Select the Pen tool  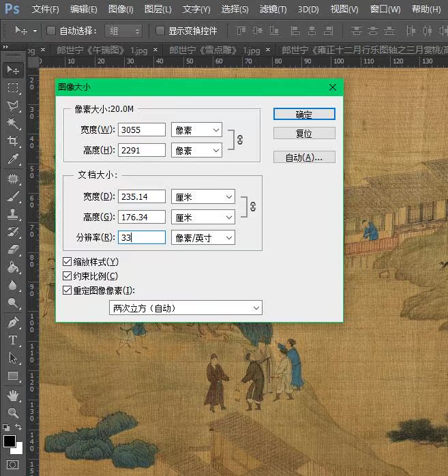(13, 323)
